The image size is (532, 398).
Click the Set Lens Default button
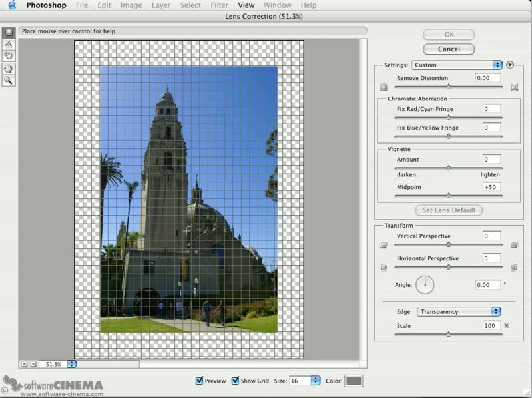449,210
